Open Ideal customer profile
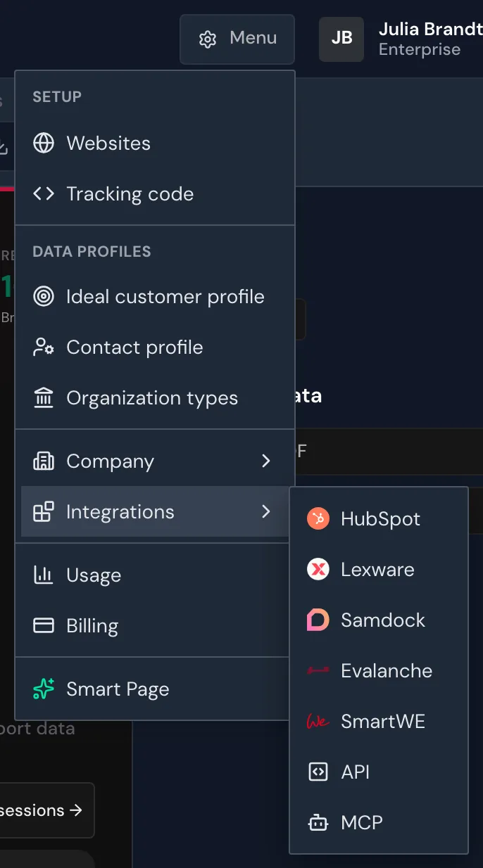Viewport: 483px width, 868px height. [x=155, y=297]
